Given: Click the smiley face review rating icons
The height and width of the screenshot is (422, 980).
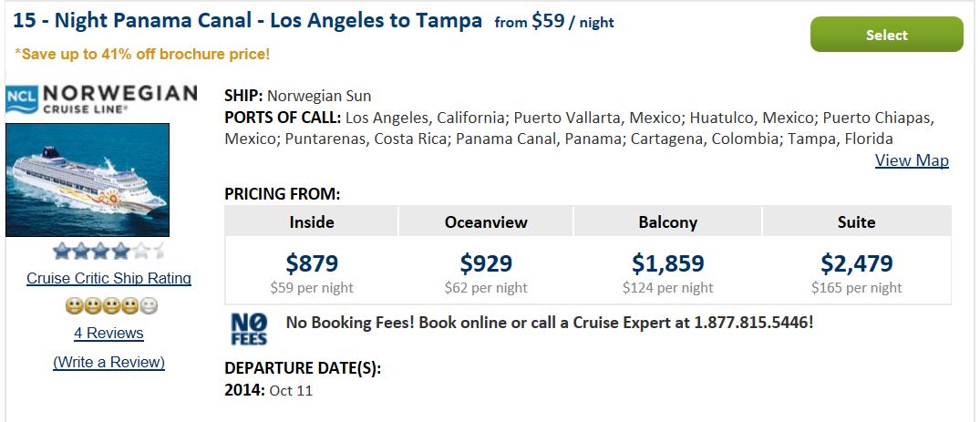Looking at the screenshot, I should click(111, 305).
